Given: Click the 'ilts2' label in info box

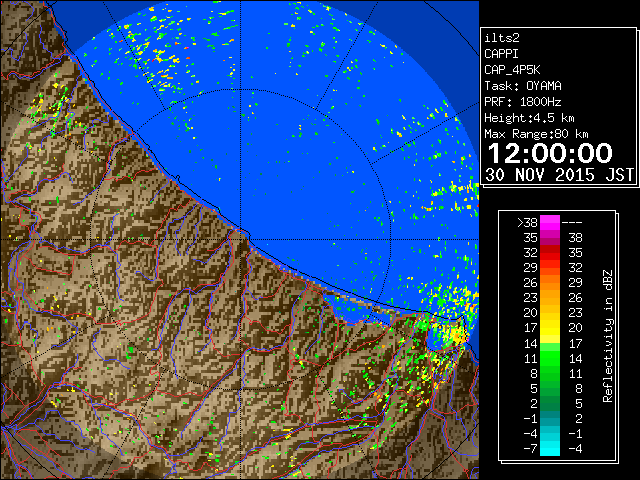Looking at the screenshot, I should click(502, 38).
